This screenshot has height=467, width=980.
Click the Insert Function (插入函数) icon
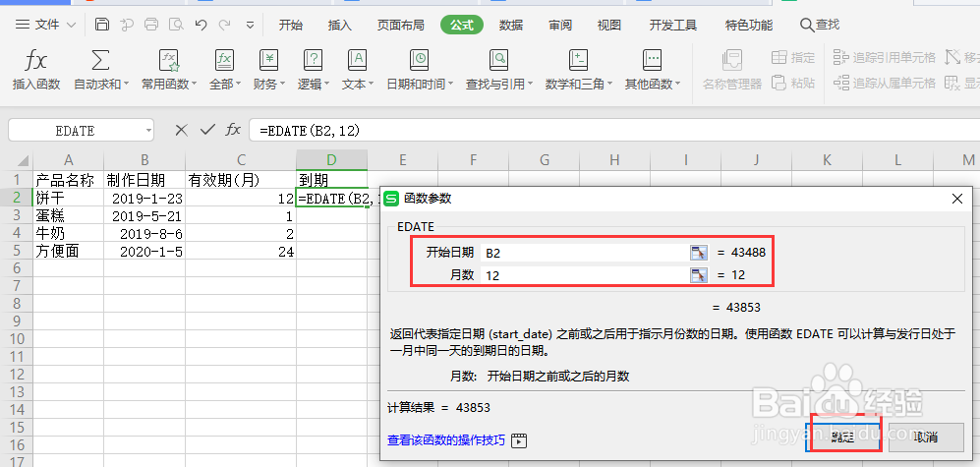coord(36,61)
